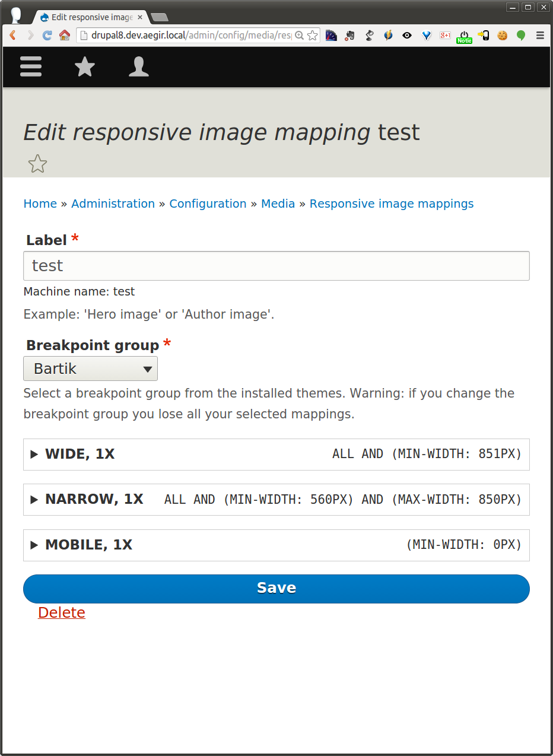The image size is (553, 756).
Task: Expand the WIDE, 1X section
Action: pyautogui.click(x=80, y=455)
